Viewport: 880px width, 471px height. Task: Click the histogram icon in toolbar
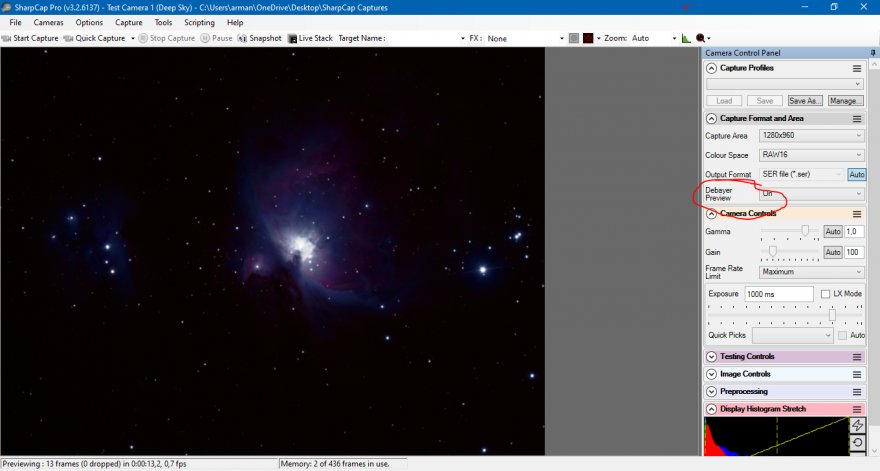click(x=686, y=39)
